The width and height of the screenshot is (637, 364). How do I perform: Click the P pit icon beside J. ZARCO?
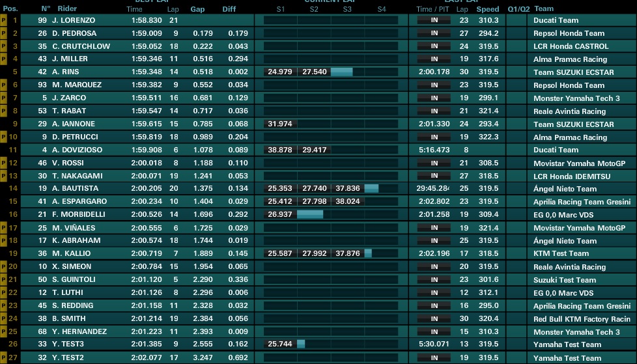[4, 98]
